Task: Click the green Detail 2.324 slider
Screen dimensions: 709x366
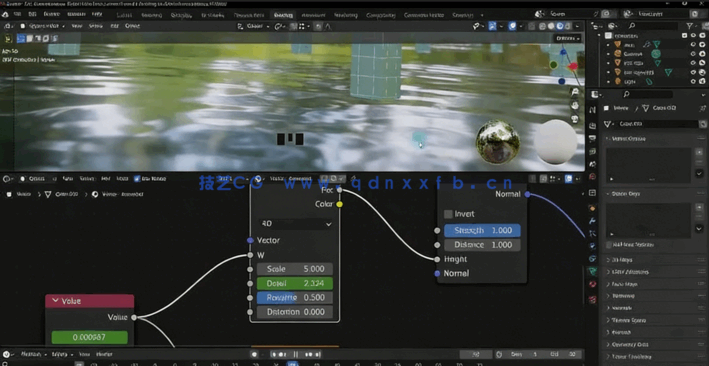Action: [295, 284]
